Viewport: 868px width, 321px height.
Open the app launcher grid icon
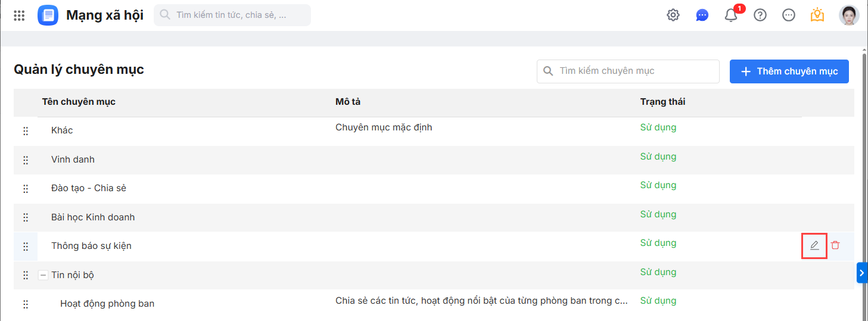pyautogui.click(x=19, y=15)
